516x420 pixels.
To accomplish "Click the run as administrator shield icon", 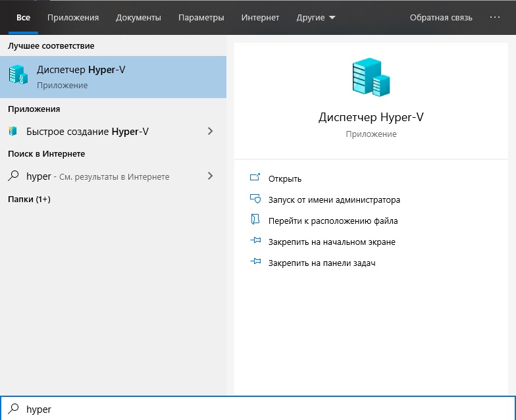I will 255,199.
